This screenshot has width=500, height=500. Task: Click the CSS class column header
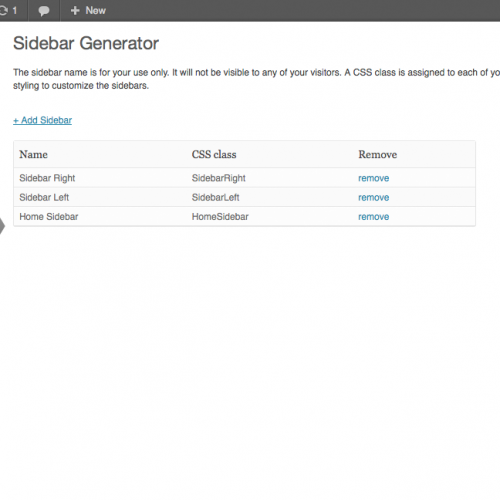[214, 155]
